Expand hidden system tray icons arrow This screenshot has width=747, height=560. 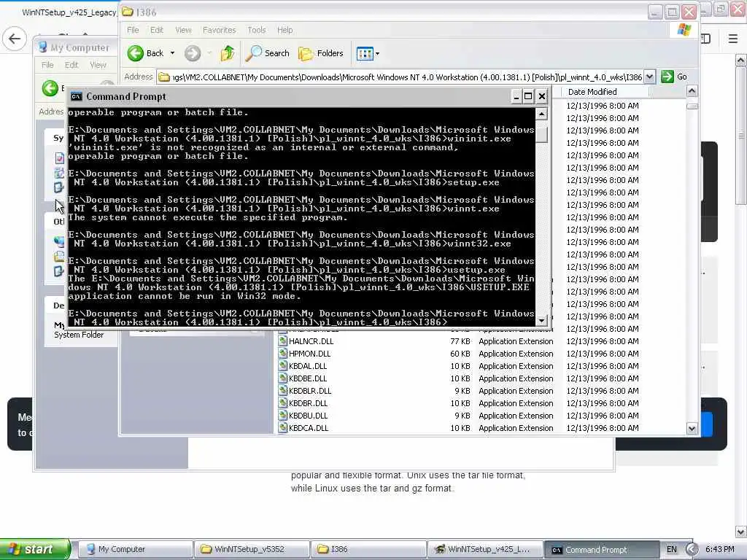click(692, 550)
